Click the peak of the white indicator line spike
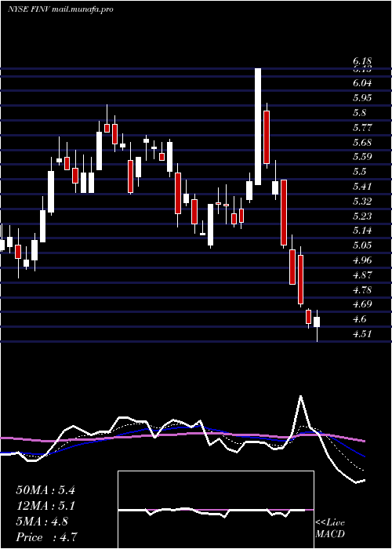The height and width of the screenshot is (549, 392). point(300,396)
